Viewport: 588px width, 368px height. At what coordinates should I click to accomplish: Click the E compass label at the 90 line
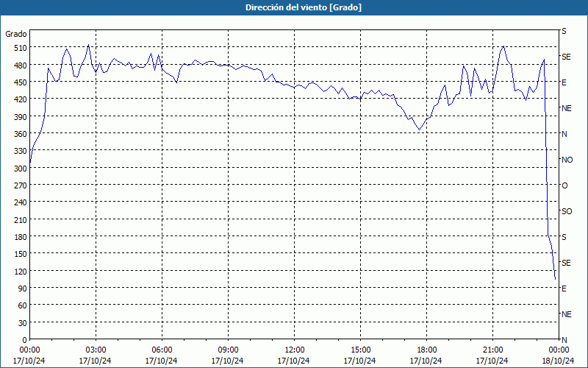click(564, 289)
